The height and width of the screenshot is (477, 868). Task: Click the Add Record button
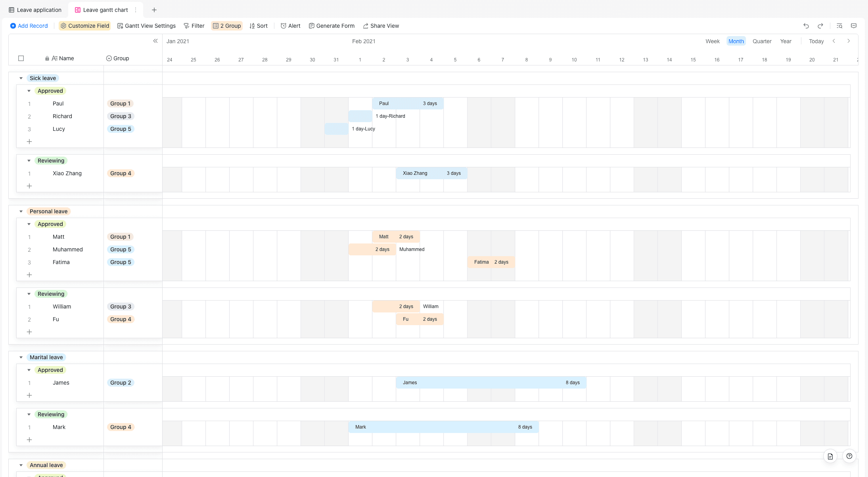(29, 26)
